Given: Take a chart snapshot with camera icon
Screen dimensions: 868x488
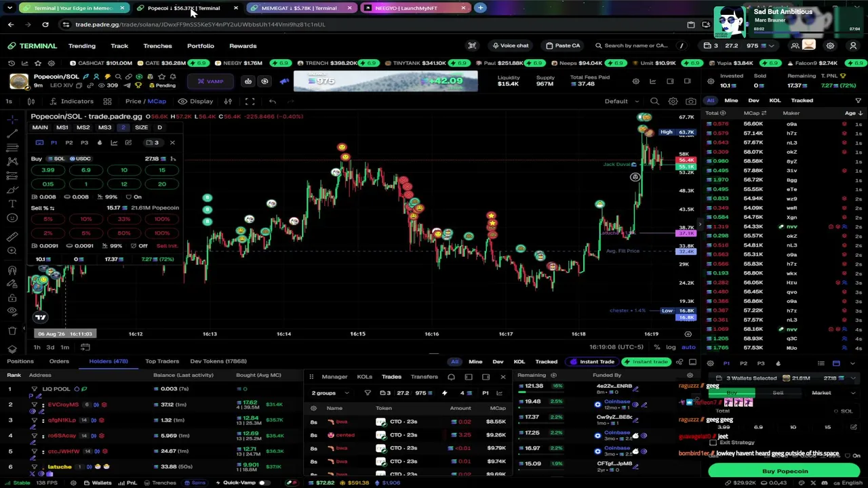Looking at the screenshot, I should tap(690, 101).
